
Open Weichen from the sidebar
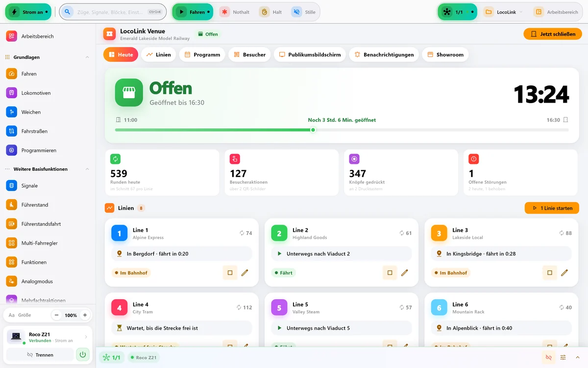pos(48,112)
